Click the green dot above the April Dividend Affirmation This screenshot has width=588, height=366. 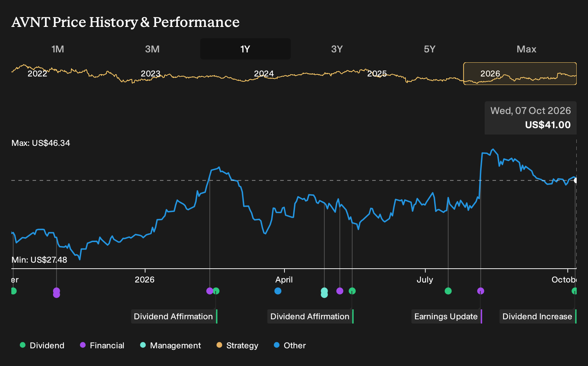tap(352, 291)
